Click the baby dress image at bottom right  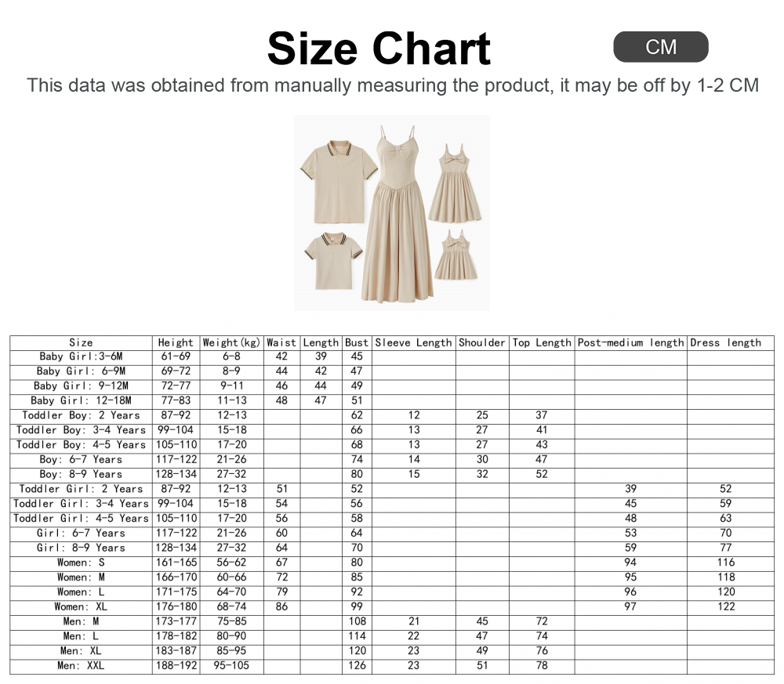click(456, 255)
